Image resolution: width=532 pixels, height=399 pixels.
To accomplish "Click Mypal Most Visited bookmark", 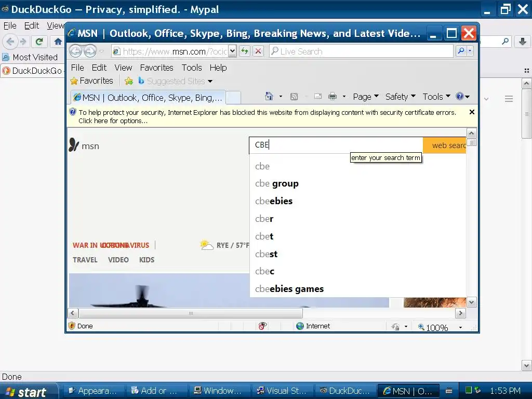I will tap(30, 57).
